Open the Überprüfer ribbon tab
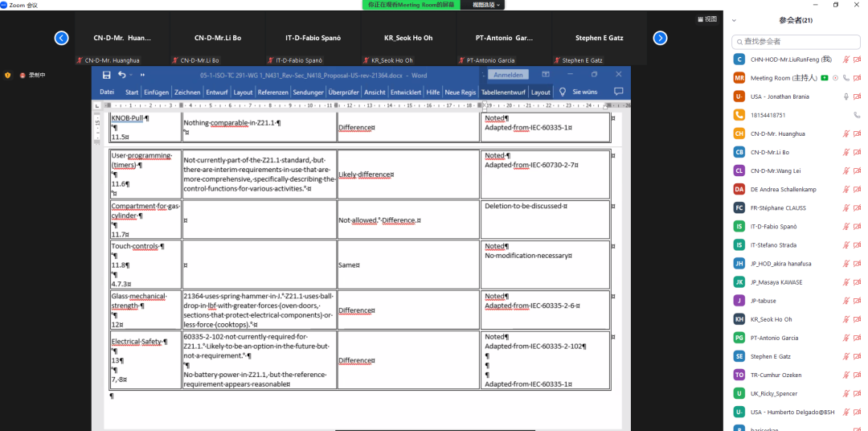 click(344, 92)
